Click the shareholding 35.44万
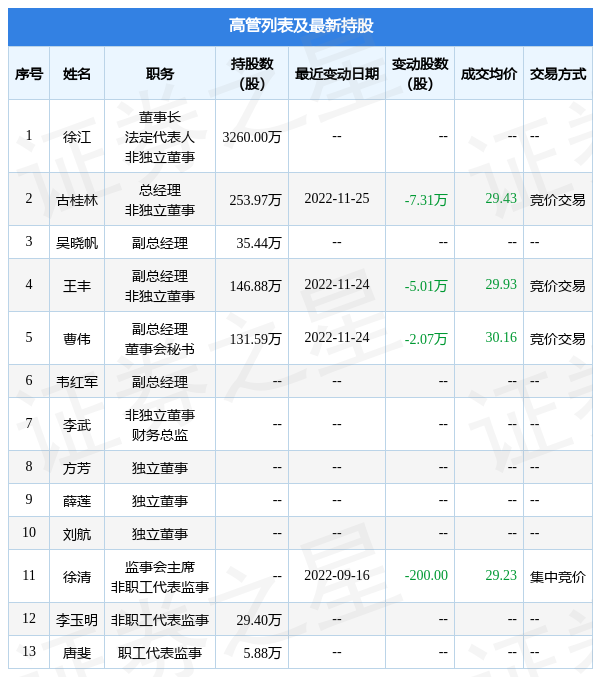593x677 pixels. 259,243
